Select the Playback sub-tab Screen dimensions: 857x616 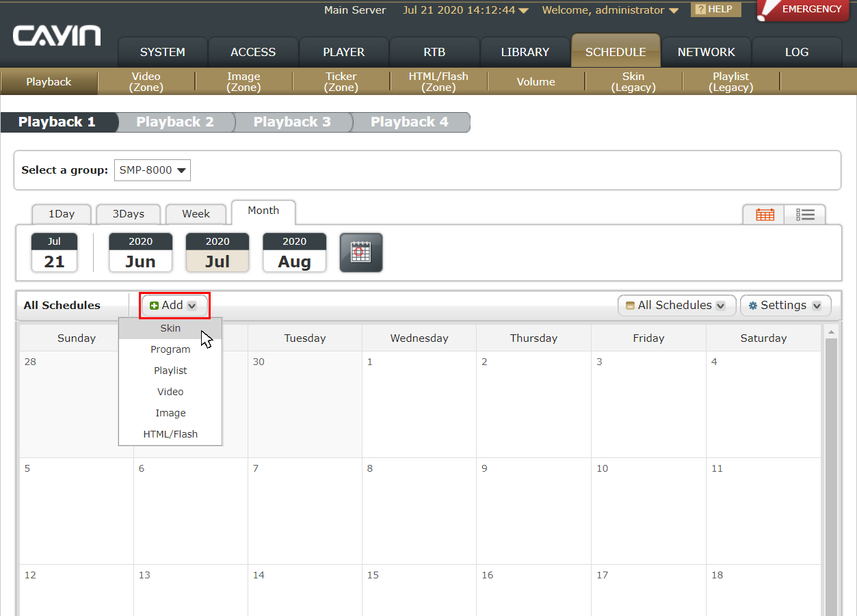pos(49,82)
